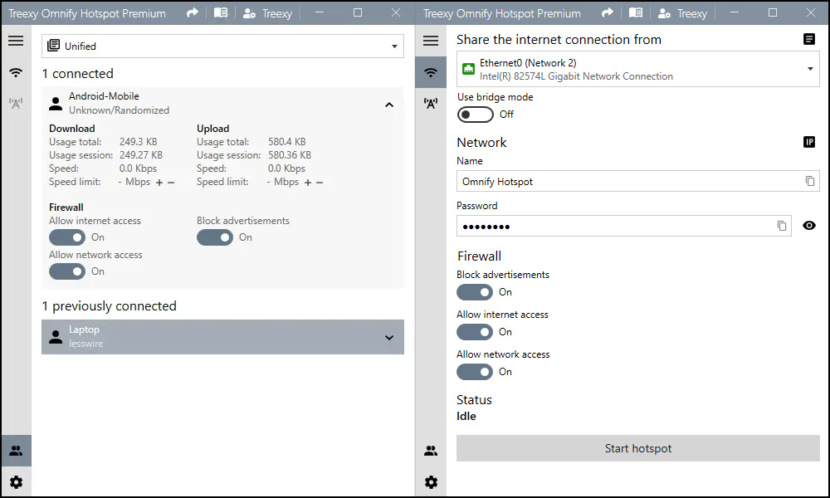Minimize the right Omnify Hotspot window

734,13
